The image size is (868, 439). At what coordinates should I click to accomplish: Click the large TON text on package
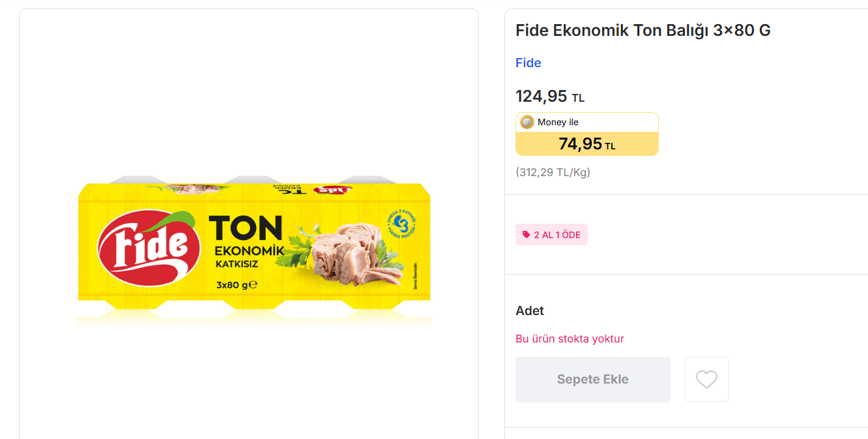pos(245,228)
